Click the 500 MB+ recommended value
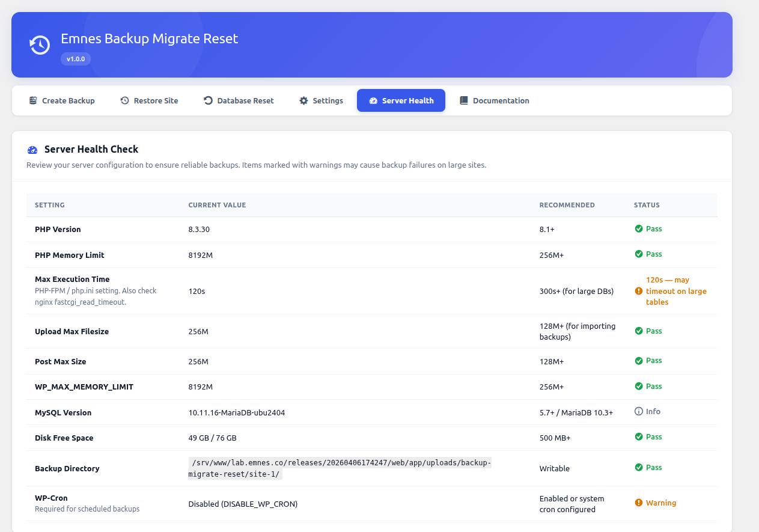759x532 pixels. pos(555,438)
